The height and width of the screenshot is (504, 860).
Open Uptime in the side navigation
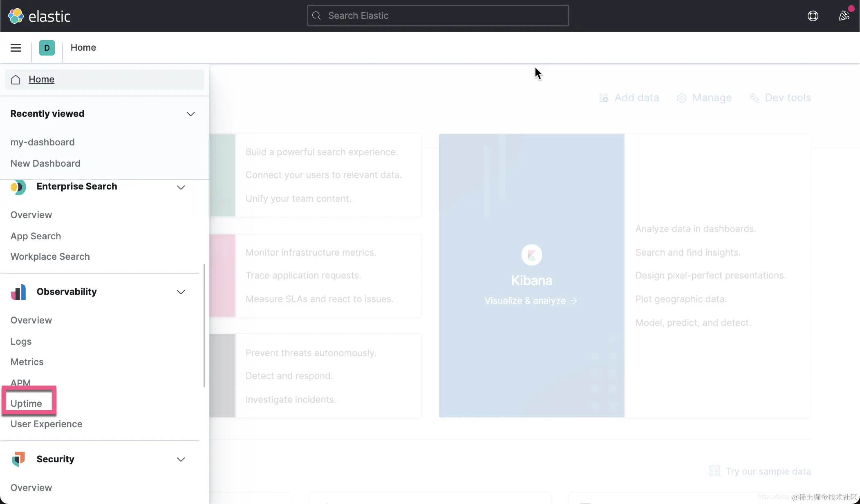pyautogui.click(x=26, y=404)
